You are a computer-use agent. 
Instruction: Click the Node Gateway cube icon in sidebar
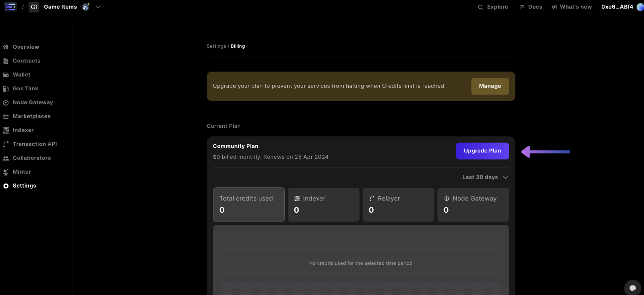(x=6, y=103)
